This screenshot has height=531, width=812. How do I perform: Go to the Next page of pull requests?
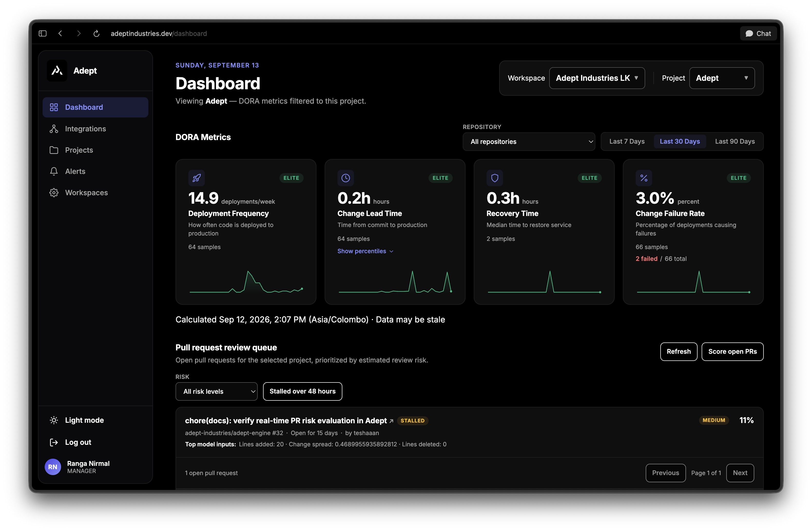point(740,473)
